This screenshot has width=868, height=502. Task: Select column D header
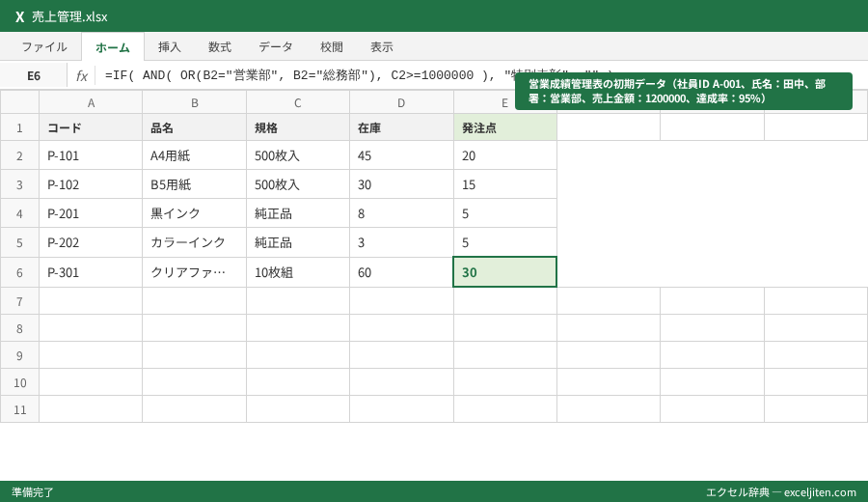point(401,102)
